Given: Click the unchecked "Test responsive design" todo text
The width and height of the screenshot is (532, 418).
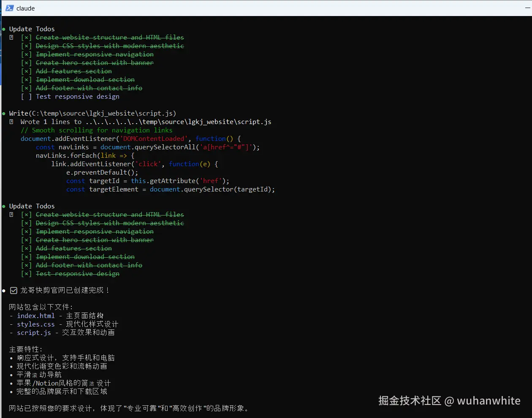Looking at the screenshot, I should pos(78,97).
